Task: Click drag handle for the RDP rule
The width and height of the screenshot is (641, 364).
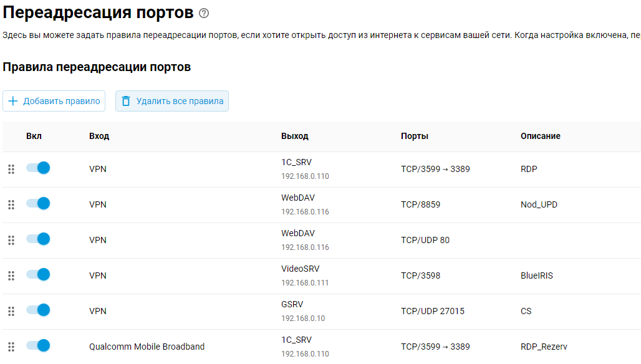Action: tap(11, 169)
